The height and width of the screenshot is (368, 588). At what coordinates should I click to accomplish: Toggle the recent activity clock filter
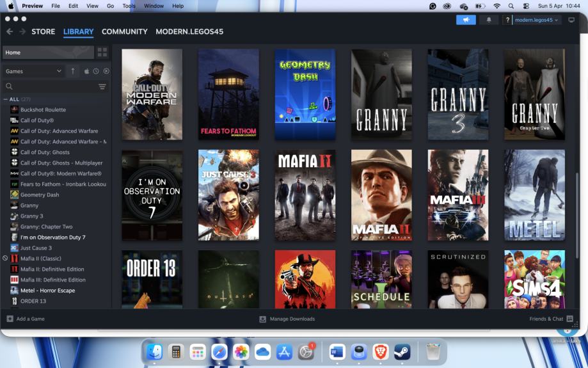(96, 71)
